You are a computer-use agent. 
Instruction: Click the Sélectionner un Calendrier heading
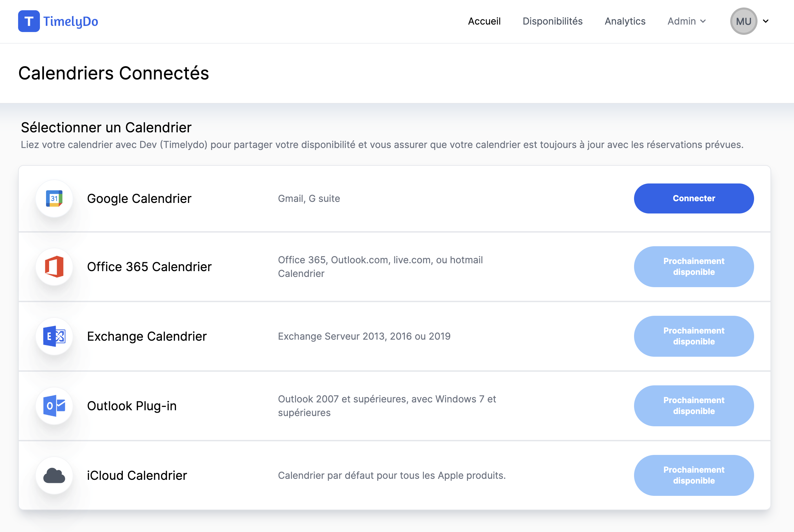106,128
